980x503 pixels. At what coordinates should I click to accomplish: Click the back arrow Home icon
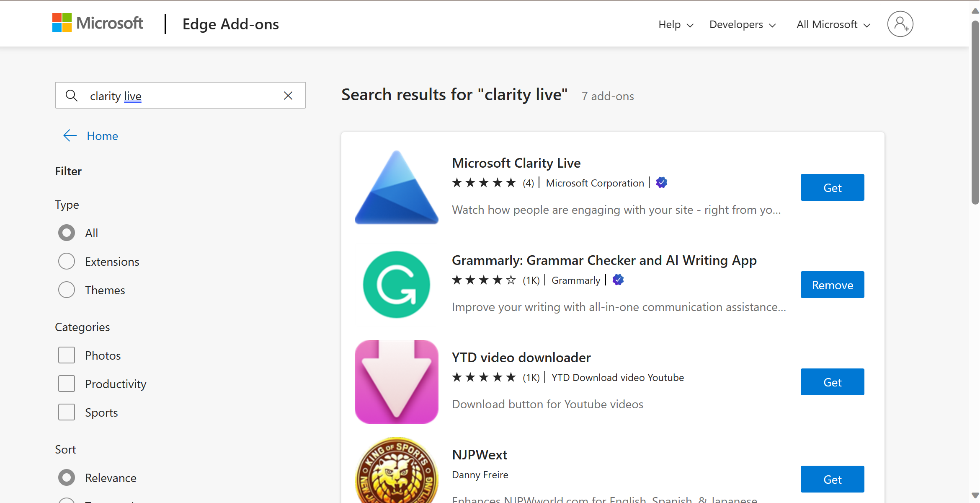click(69, 135)
